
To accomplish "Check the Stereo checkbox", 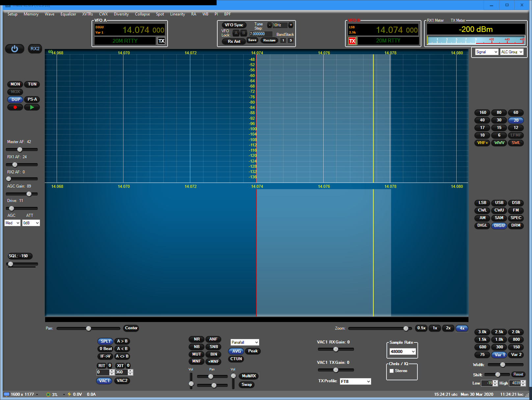I will pyautogui.click(x=392, y=371).
